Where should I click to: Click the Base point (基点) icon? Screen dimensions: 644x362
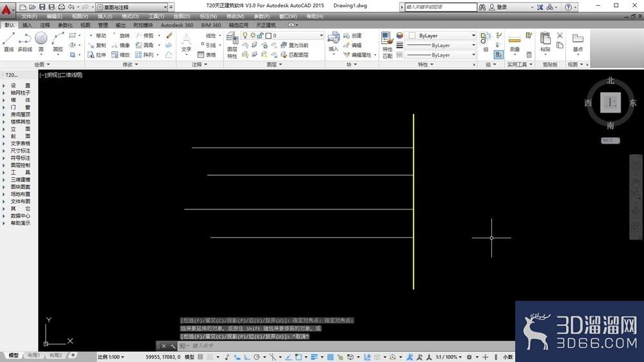578,43
